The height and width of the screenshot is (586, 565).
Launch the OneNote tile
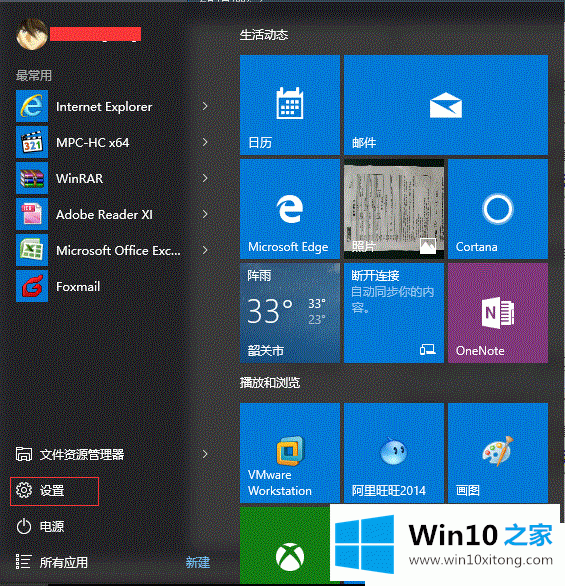tap(498, 313)
